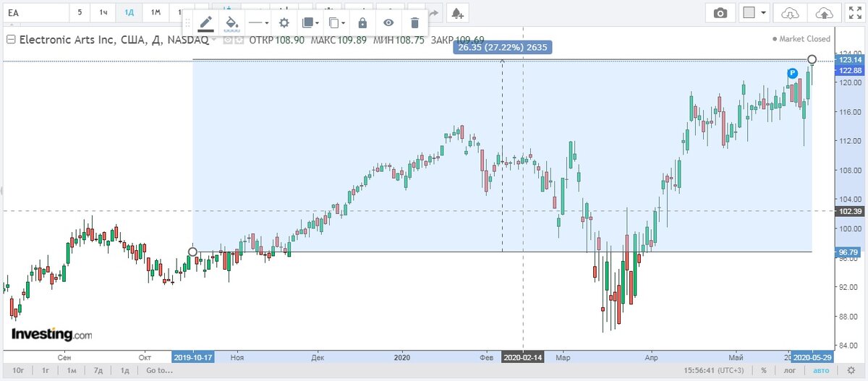
Task: Delete drawing with trash icon
Action: pyautogui.click(x=414, y=22)
